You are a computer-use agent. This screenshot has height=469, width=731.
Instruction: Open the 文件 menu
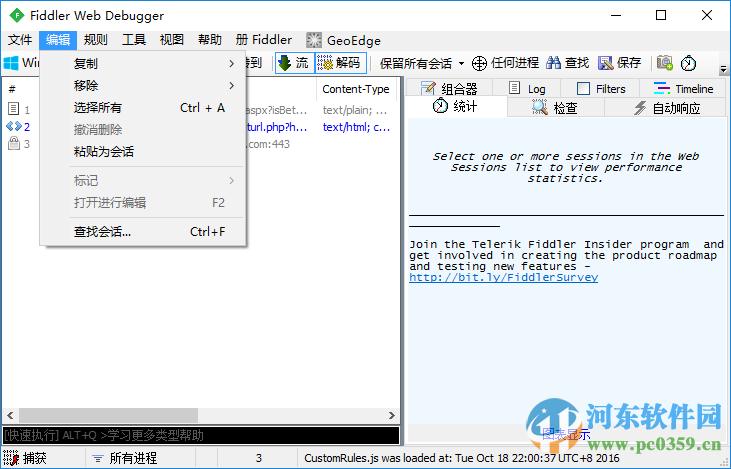[20, 40]
